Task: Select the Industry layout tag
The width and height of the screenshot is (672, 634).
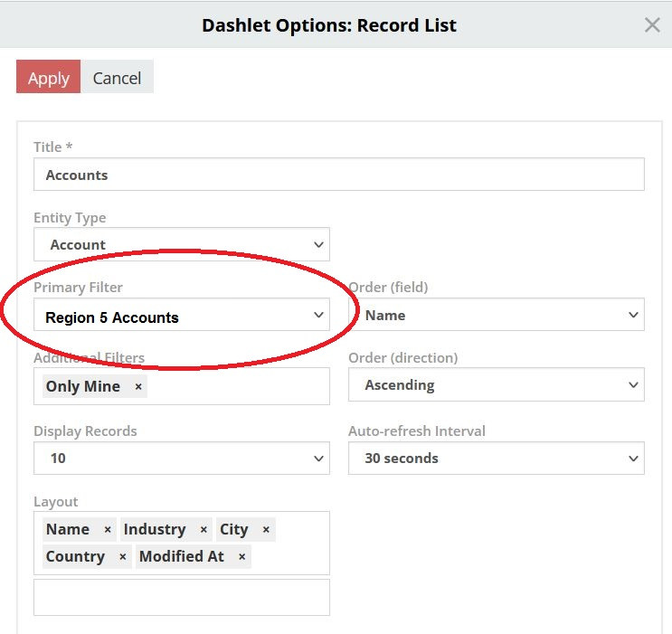Action: pos(155,530)
